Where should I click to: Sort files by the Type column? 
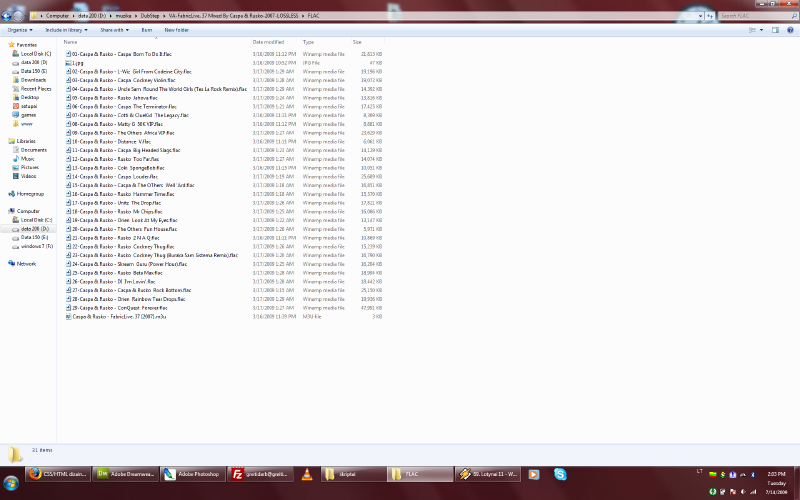pos(308,42)
